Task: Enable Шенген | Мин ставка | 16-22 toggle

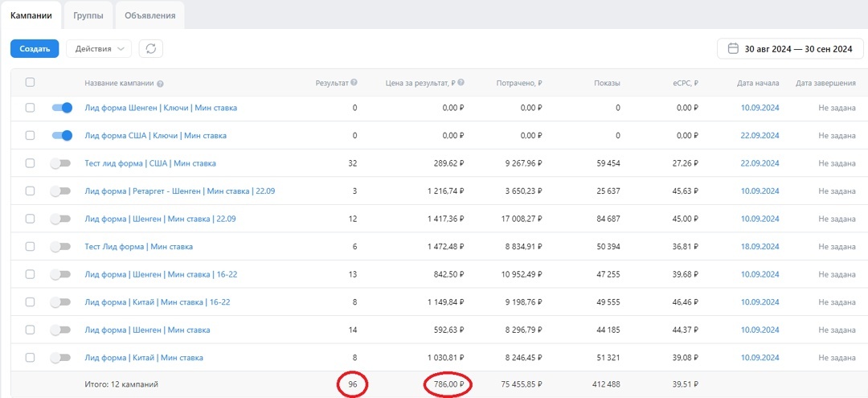Action: tap(60, 274)
